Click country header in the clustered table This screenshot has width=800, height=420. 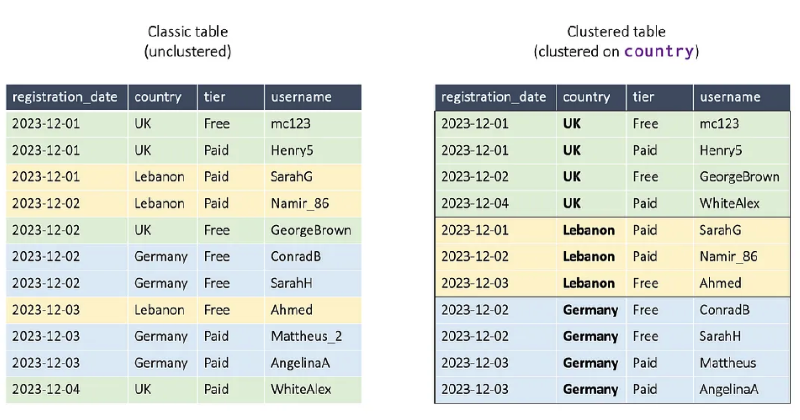coord(586,97)
